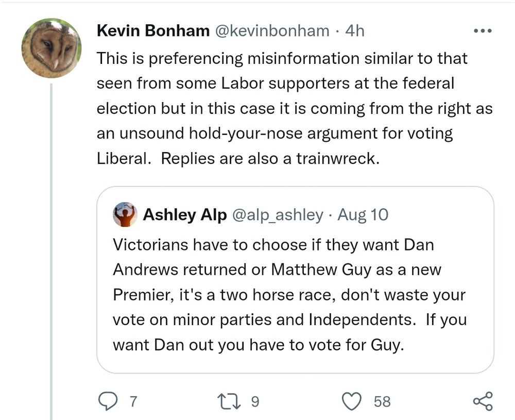Click the like count of 58
The width and height of the screenshot is (515, 420).
382,401
